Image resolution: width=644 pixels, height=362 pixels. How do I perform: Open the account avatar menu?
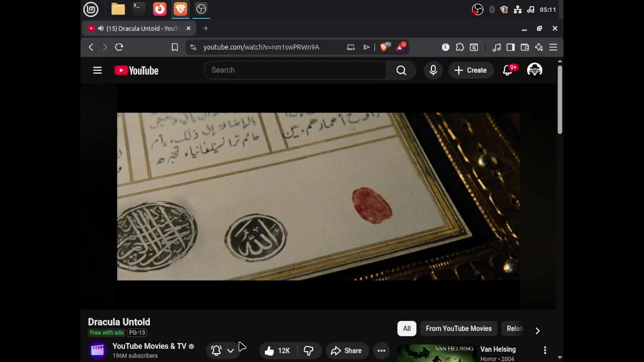tap(534, 70)
